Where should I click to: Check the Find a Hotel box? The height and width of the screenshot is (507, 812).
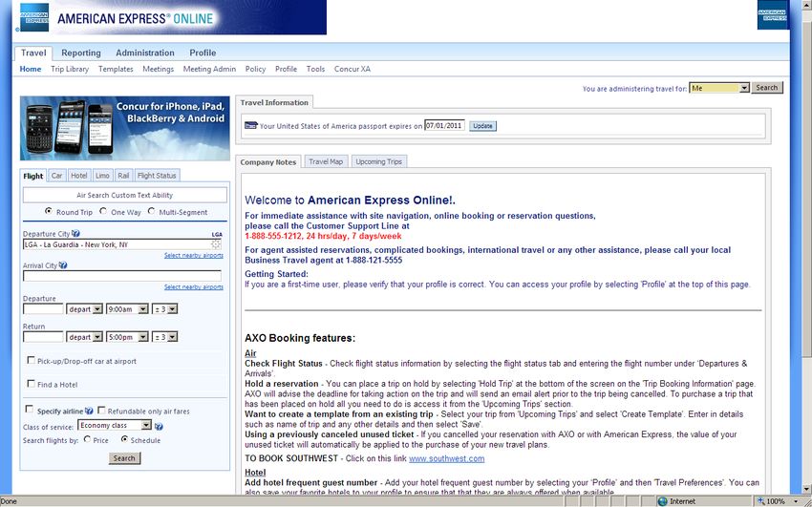tap(32, 384)
